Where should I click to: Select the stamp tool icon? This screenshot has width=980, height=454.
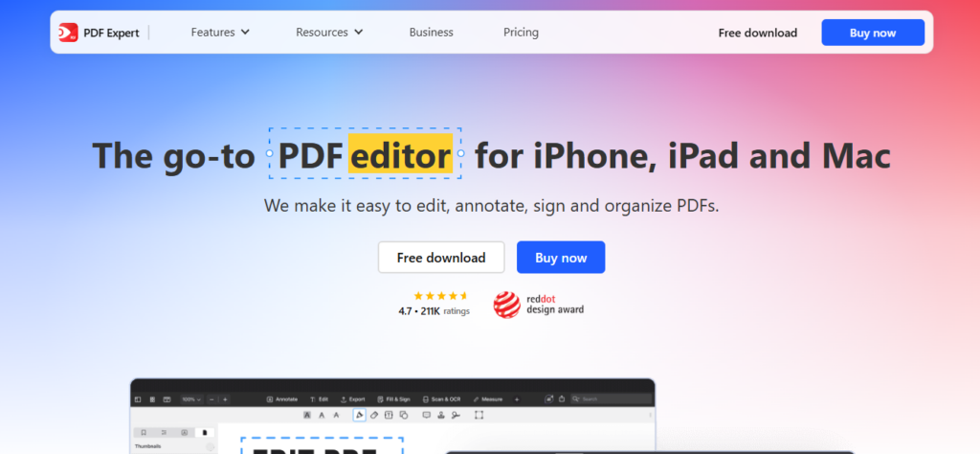pyautogui.click(x=441, y=416)
